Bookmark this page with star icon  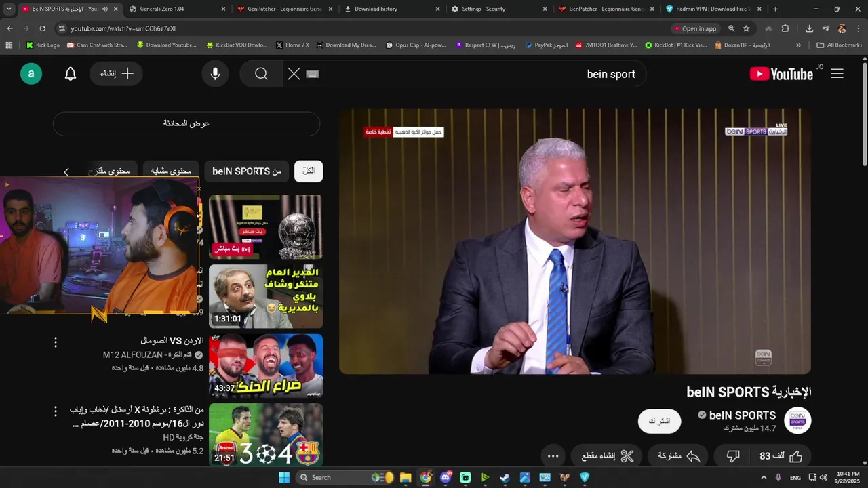pos(746,28)
